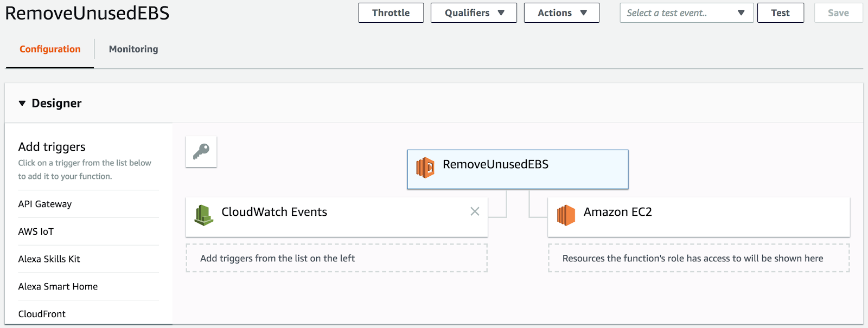
Task: Click the CloudWatch Events green icon
Action: tap(204, 215)
